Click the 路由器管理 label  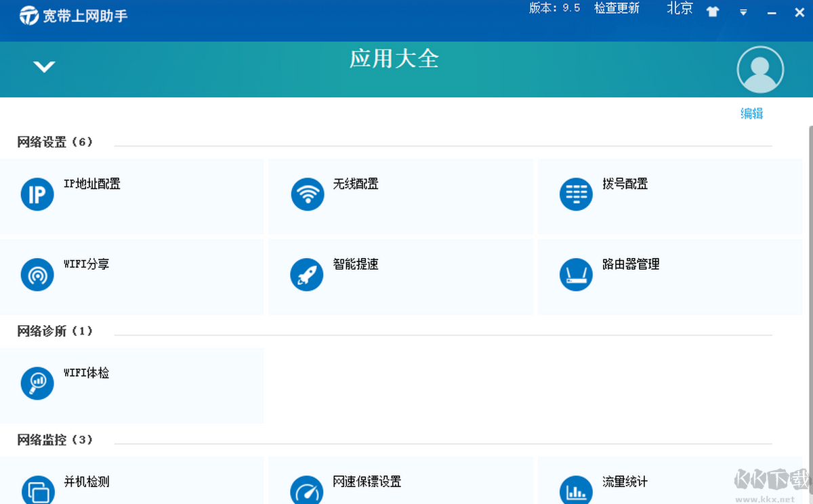point(631,264)
